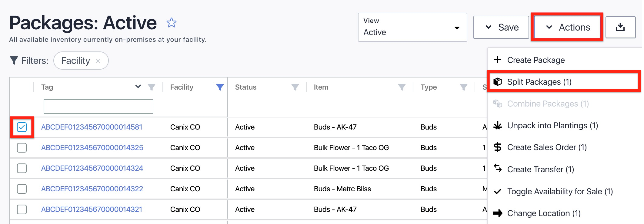Screen dimensions: 644x224
Task: Check the checkbox for package ending 14322
Action: pos(22,189)
